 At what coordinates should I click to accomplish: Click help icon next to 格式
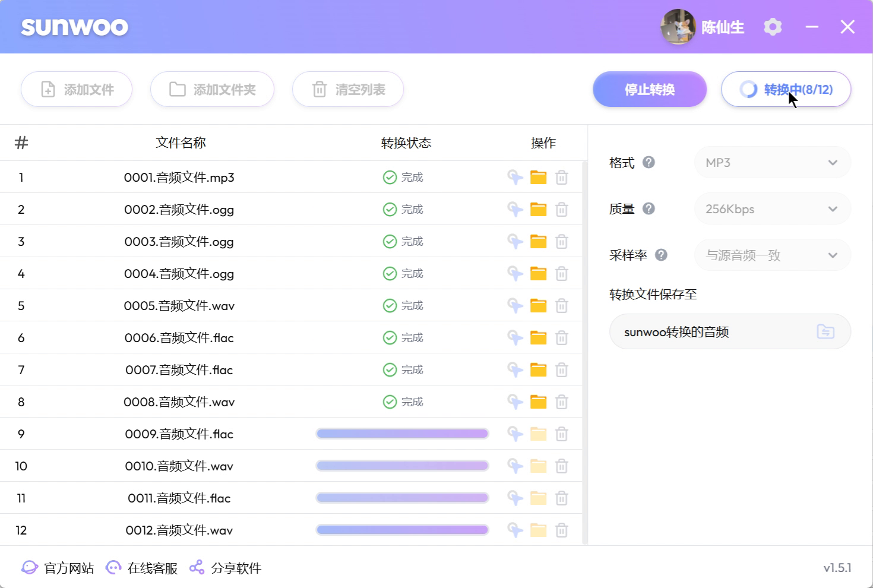point(649,162)
